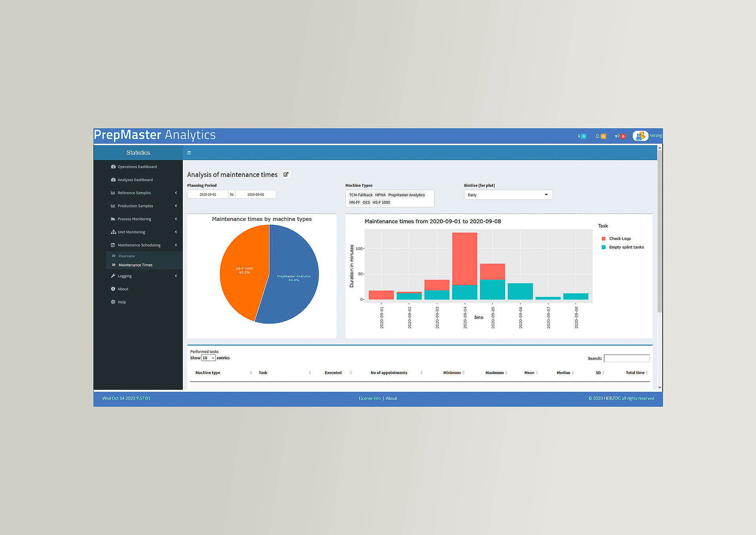The width and height of the screenshot is (756, 535).
Task: Click the herzog user avatar
Action: [640, 136]
